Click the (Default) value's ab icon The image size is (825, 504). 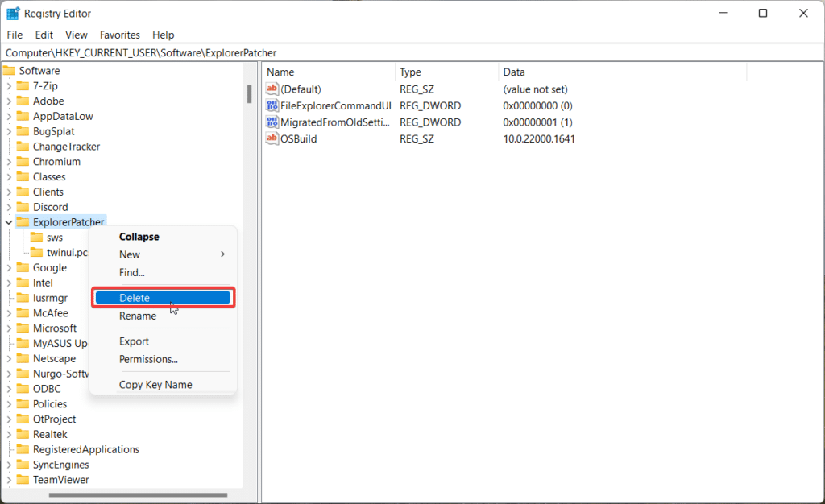coord(272,89)
